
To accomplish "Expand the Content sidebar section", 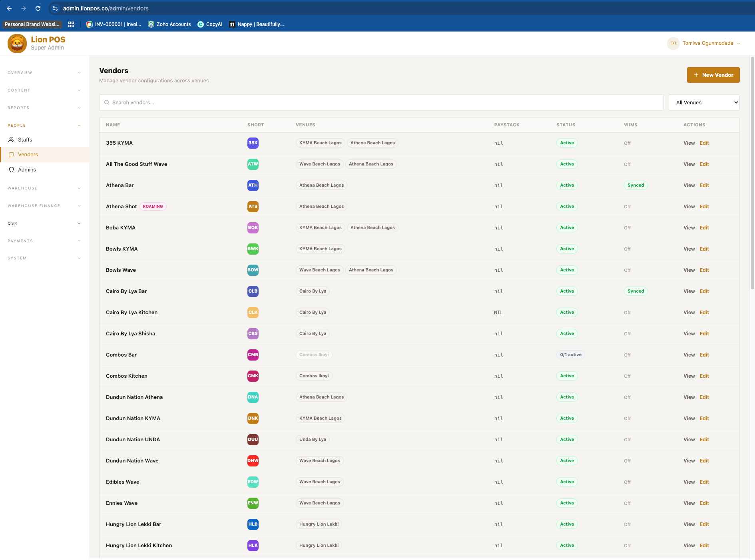I will tap(44, 90).
